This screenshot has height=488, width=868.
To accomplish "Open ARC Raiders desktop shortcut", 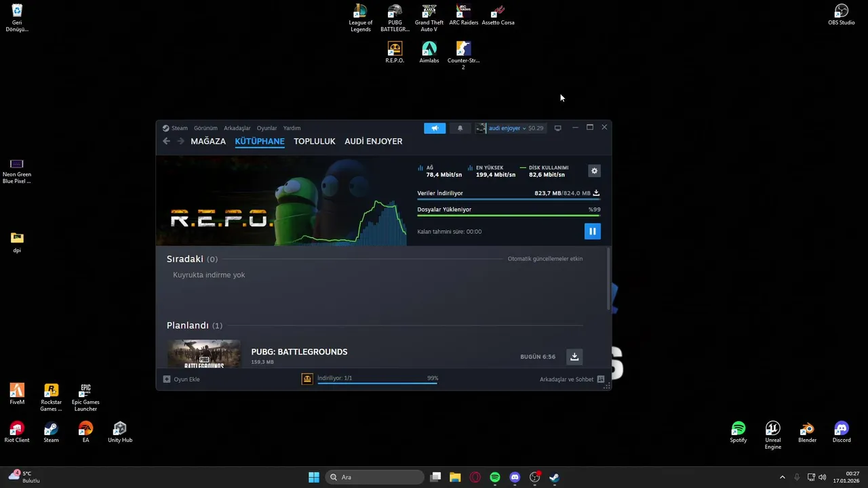I will (464, 15).
